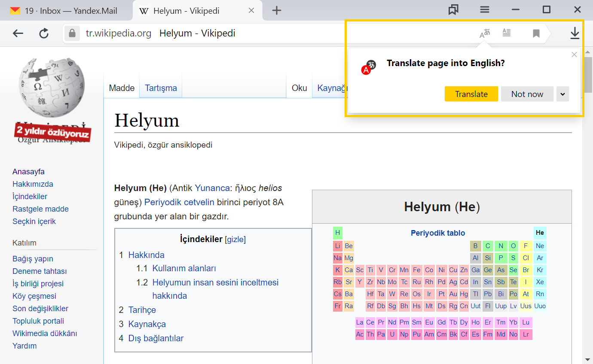Go to İçindekiler in the sidebar
Screen dimensions: 593x364
click(x=30, y=197)
